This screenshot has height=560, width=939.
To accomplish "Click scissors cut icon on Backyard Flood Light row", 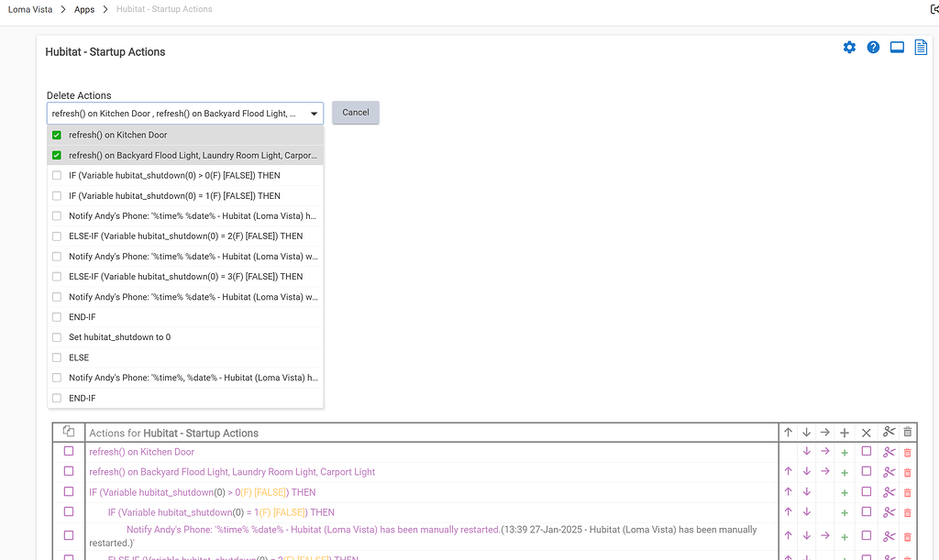I will click(x=888, y=472).
